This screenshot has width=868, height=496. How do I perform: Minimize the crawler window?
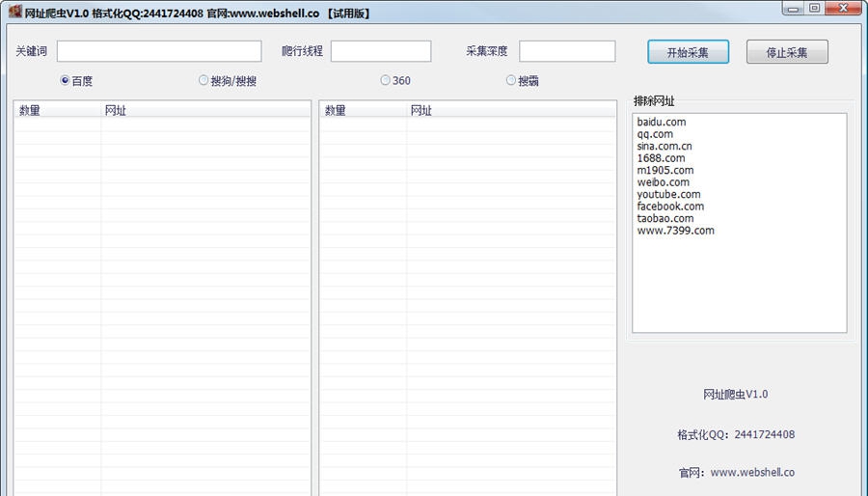pos(793,9)
